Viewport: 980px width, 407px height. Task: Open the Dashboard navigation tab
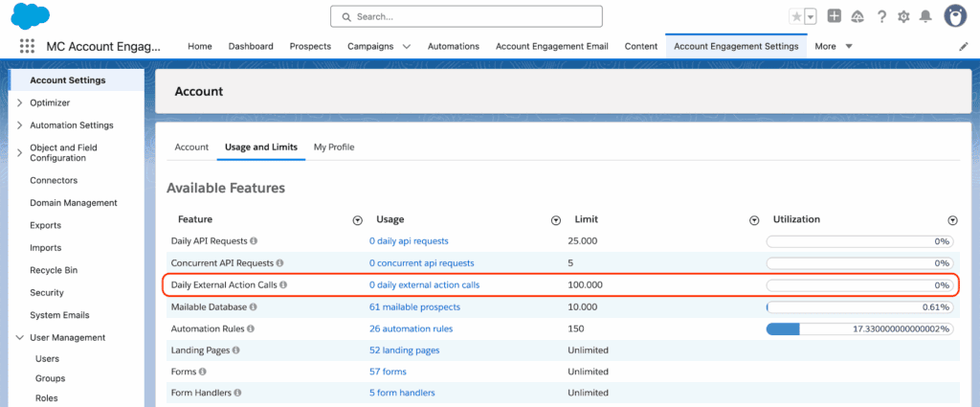point(251,46)
